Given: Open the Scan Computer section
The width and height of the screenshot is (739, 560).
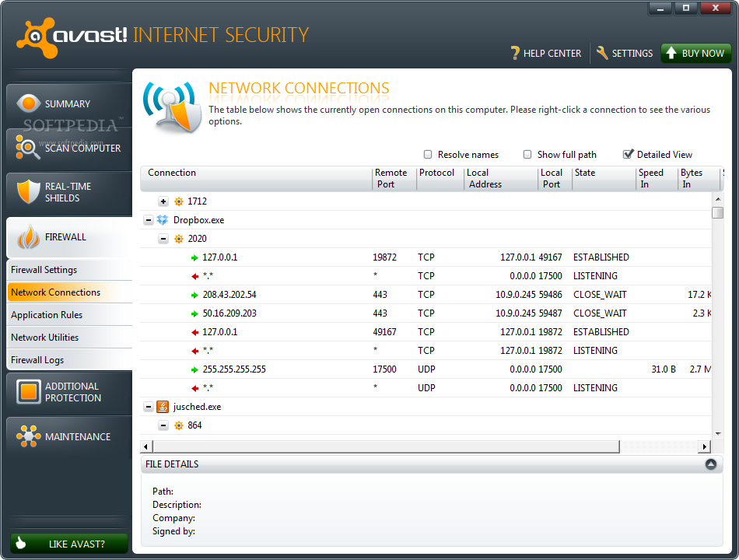Looking at the screenshot, I should [69, 149].
